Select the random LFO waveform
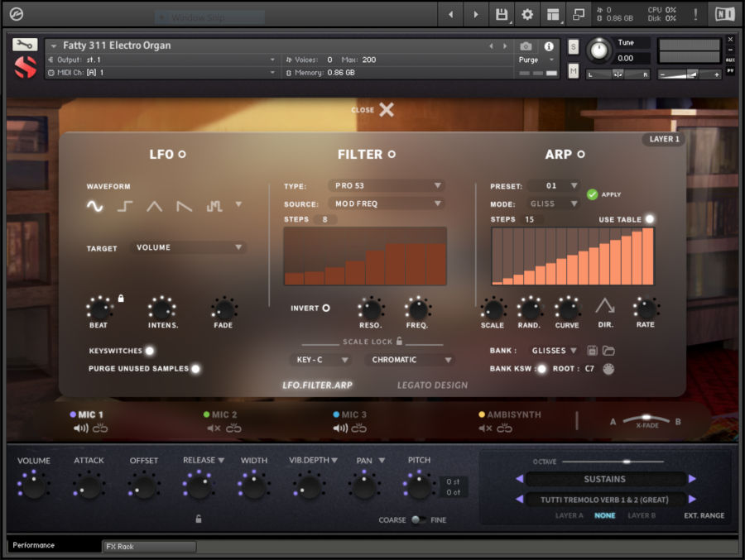 coord(213,207)
